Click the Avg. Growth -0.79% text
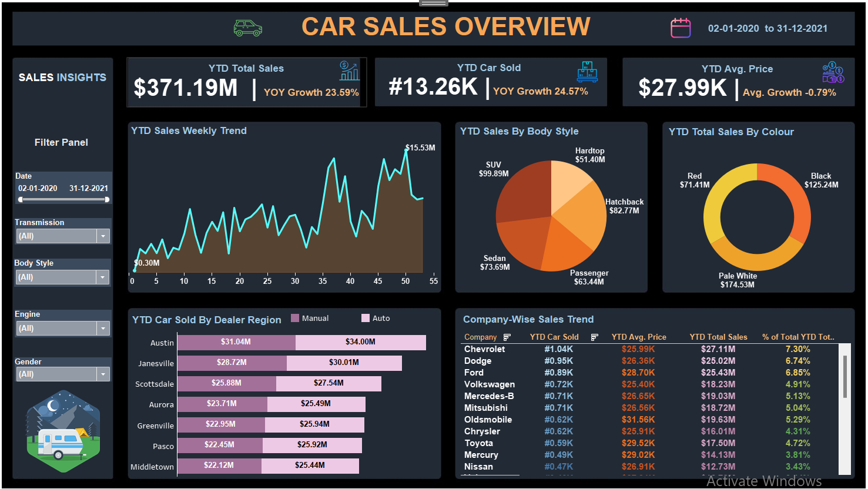The width and height of the screenshot is (868, 489). [x=789, y=92]
